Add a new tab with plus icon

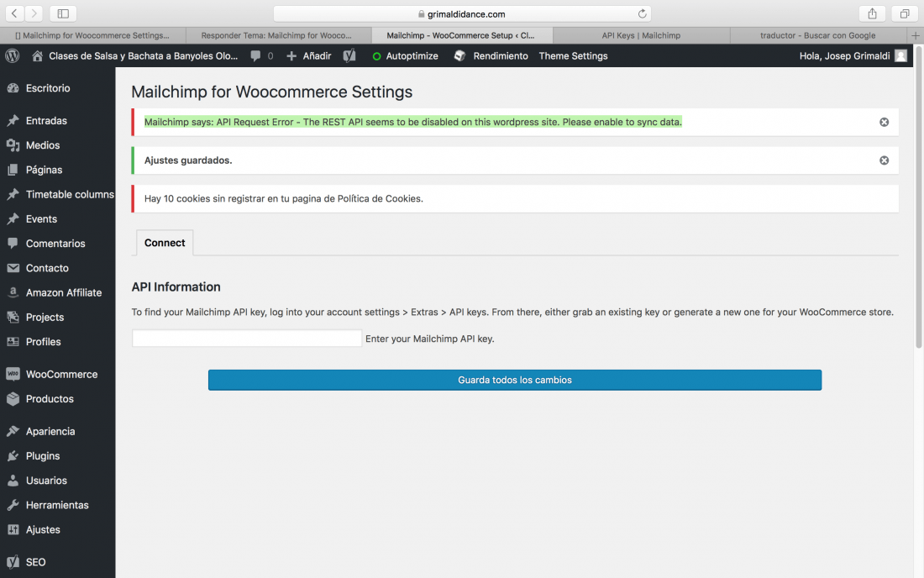915,35
